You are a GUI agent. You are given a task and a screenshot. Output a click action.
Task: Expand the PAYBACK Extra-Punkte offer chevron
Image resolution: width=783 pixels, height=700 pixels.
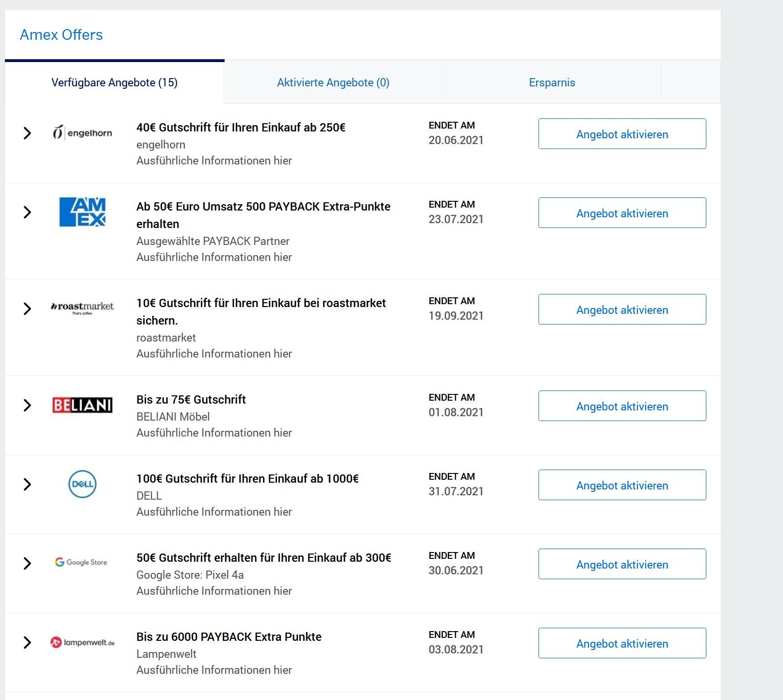27,212
